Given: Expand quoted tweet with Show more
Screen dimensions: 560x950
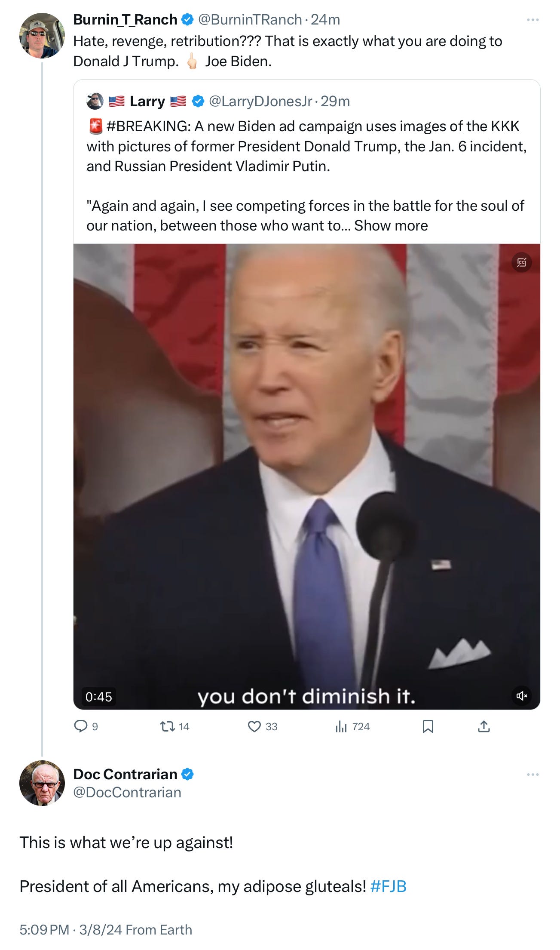Looking at the screenshot, I should (391, 226).
